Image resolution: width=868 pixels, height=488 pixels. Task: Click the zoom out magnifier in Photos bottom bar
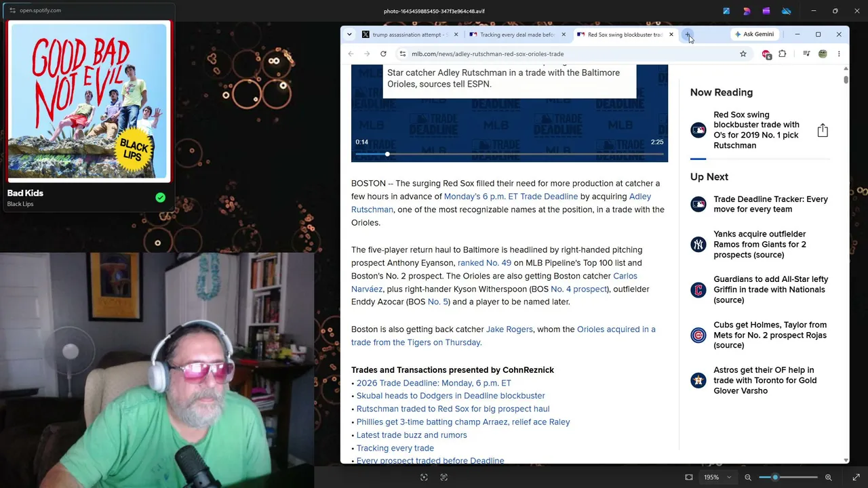click(748, 477)
